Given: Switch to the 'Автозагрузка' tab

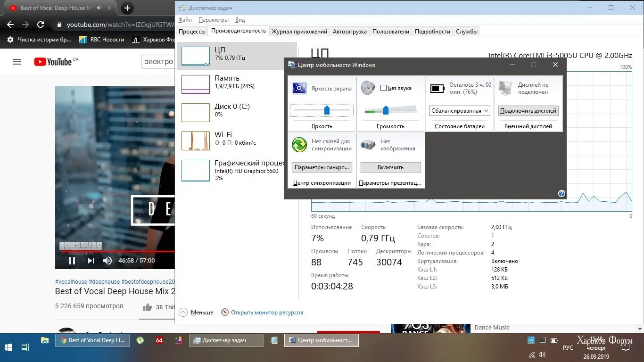Looking at the screenshot, I should coord(349,32).
